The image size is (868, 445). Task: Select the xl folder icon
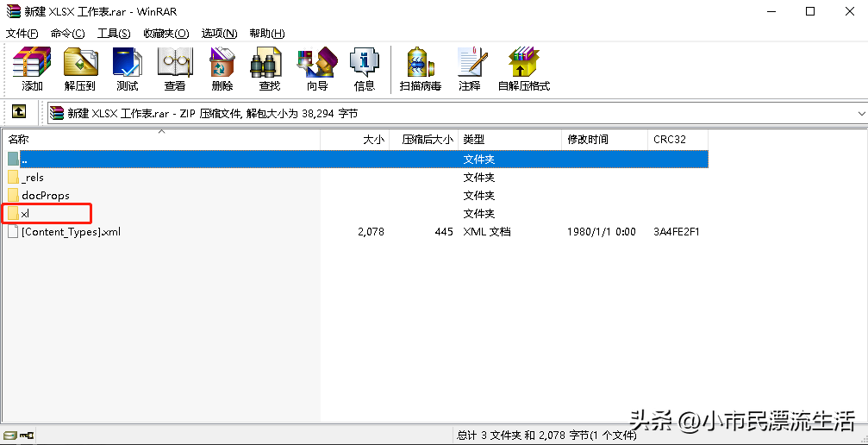[13, 213]
